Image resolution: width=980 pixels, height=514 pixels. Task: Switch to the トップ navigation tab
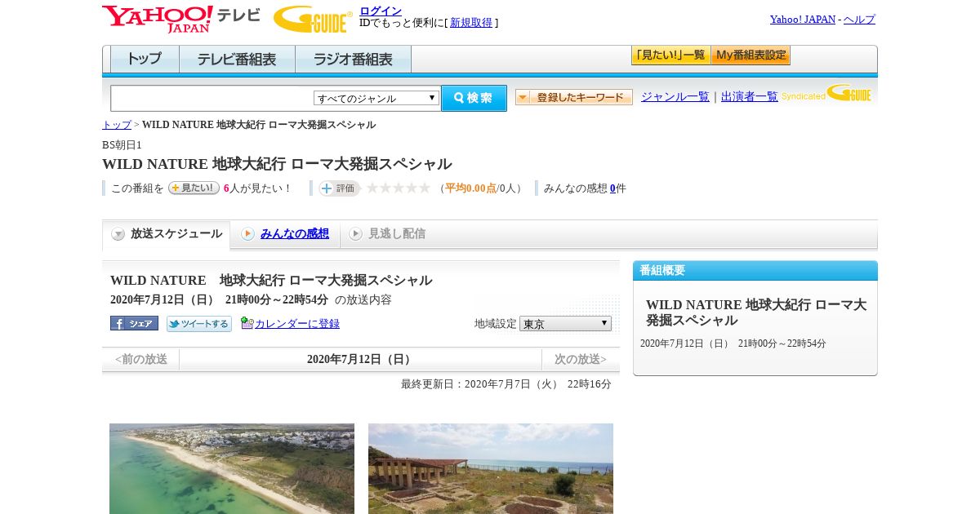[x=145, y=60]
